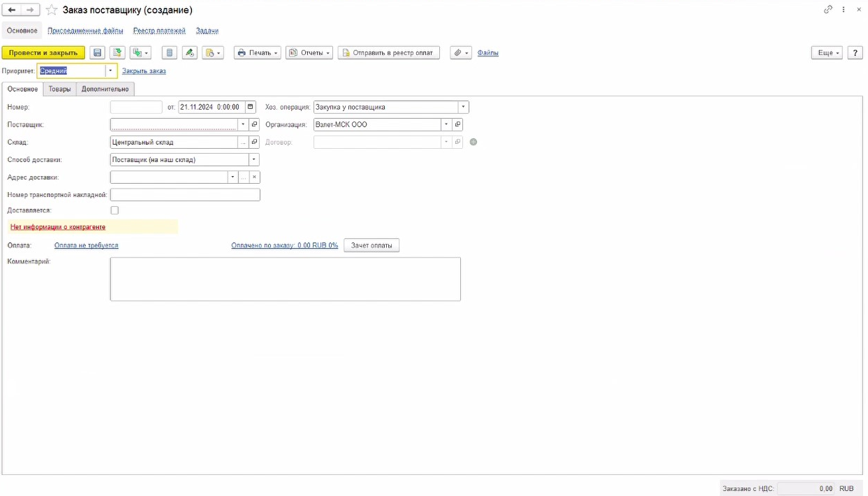Copy a link via the chain icon
Image resolution: width=868 pixels, height=496 pixels.
click(x=829, y=10)
